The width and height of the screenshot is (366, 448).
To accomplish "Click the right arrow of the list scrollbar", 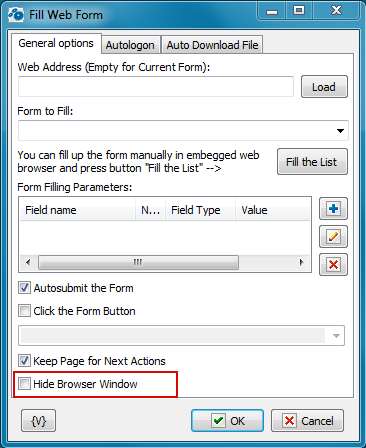I will click(x=302, y=262).
